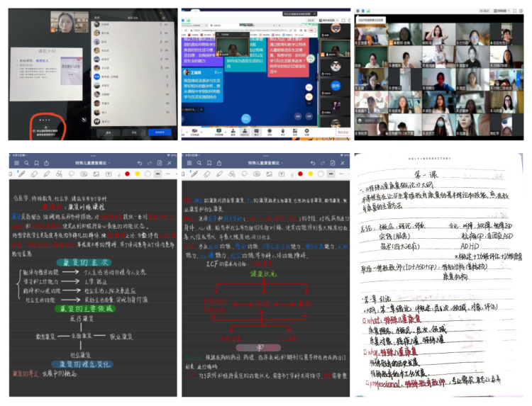Choose the yellow pen color in middle notes app
Screen dimensions: 532x406
pos(309,174)
